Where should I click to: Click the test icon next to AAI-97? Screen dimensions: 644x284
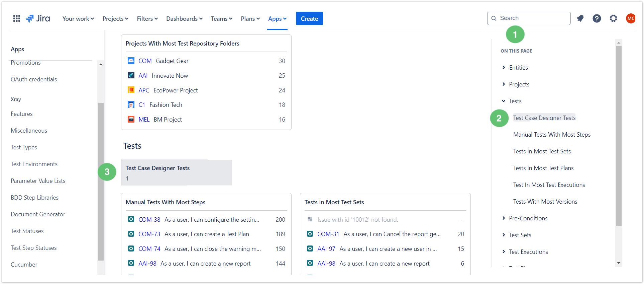[310, 248]
